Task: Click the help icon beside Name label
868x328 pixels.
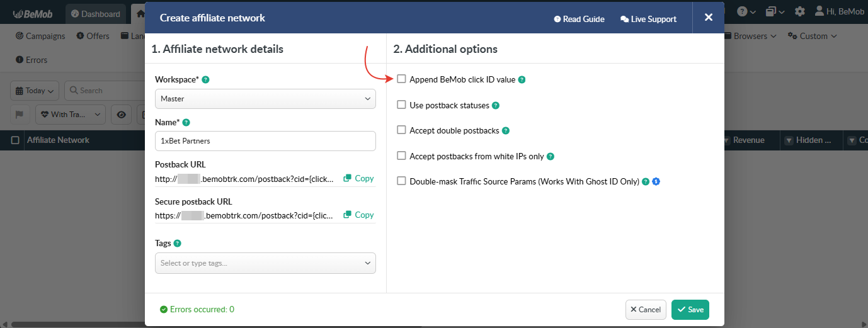Action: 186,123
